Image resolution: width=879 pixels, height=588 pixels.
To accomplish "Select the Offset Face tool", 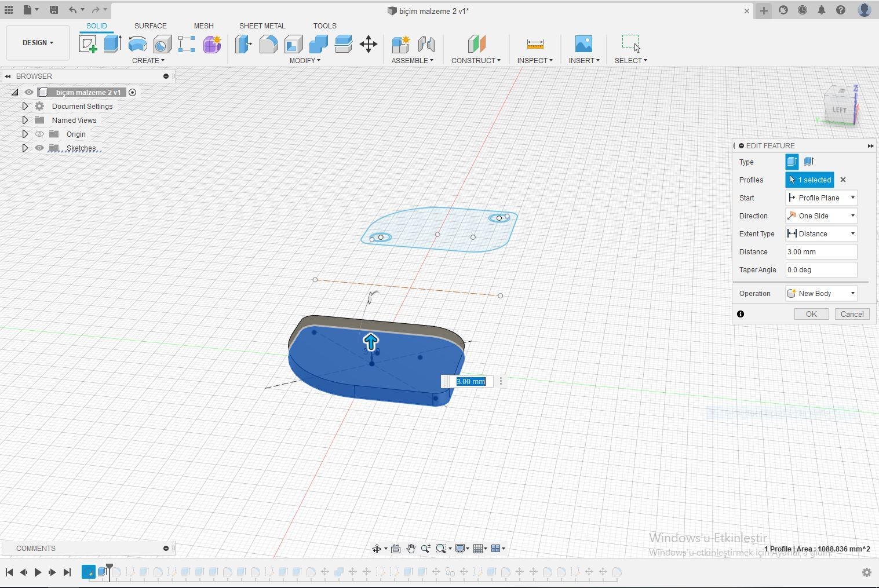I will (343, 44).
